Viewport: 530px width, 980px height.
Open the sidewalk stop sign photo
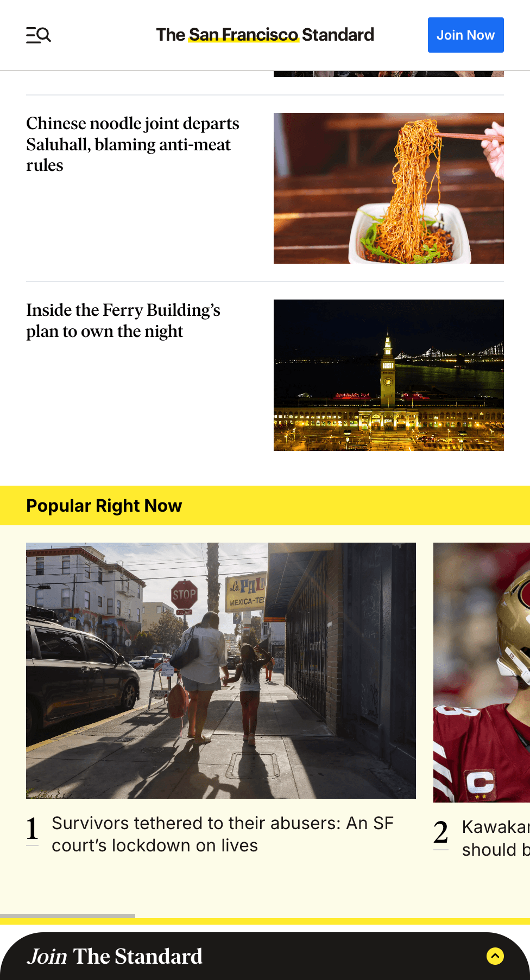tap(221, 670)
